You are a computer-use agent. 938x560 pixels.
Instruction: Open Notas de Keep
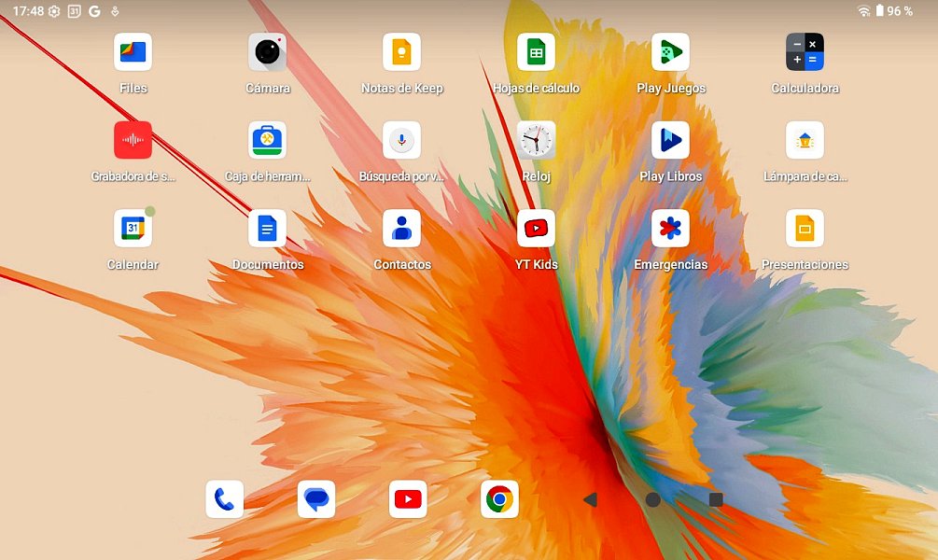(x=401, y=52)
